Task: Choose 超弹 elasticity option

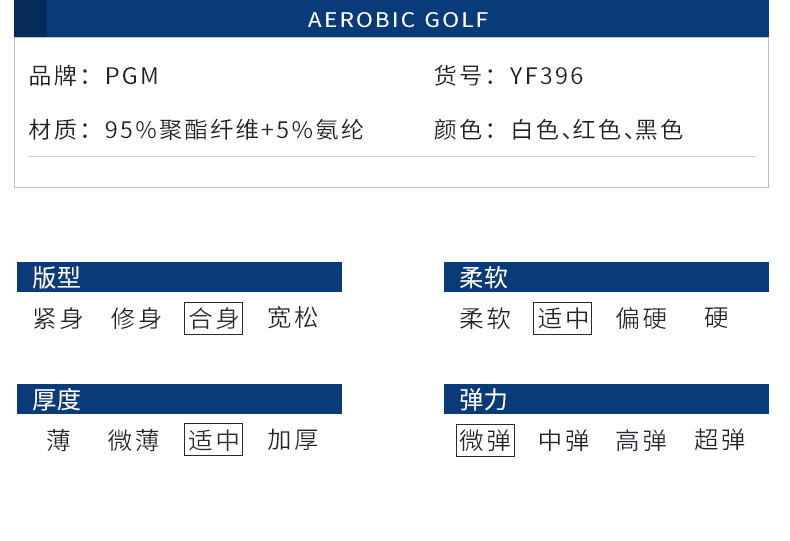Action: (x=719, y=440)
